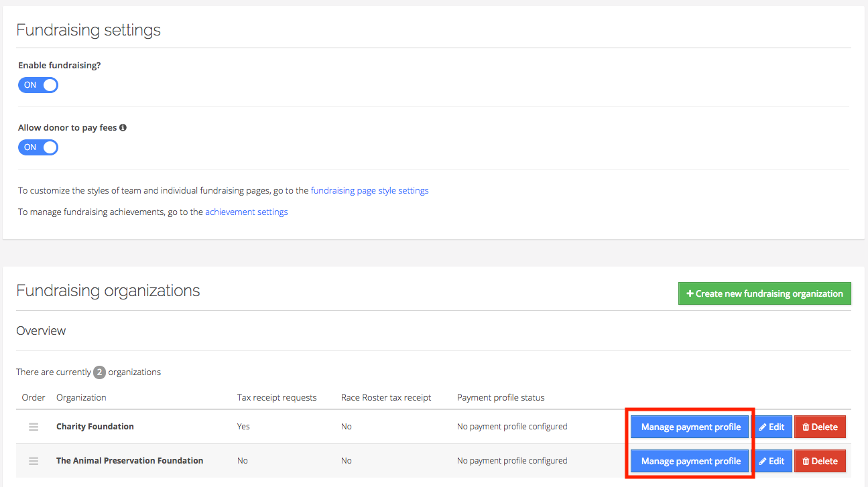
Task: Click the info icon beside Allow donor to pay fees
Action: point(123,127)
